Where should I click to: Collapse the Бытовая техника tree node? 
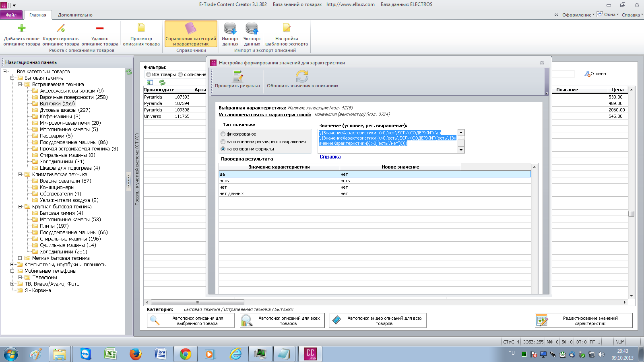tap(12, 78)
